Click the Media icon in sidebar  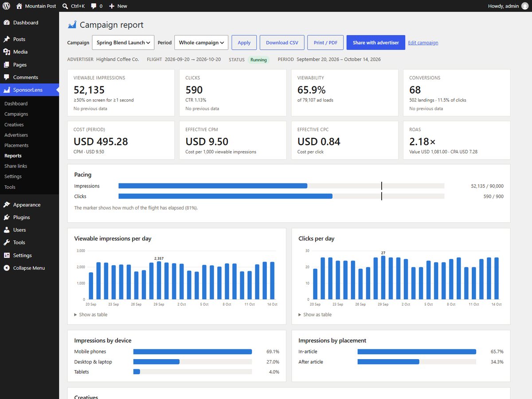click(x=7, y=52)
